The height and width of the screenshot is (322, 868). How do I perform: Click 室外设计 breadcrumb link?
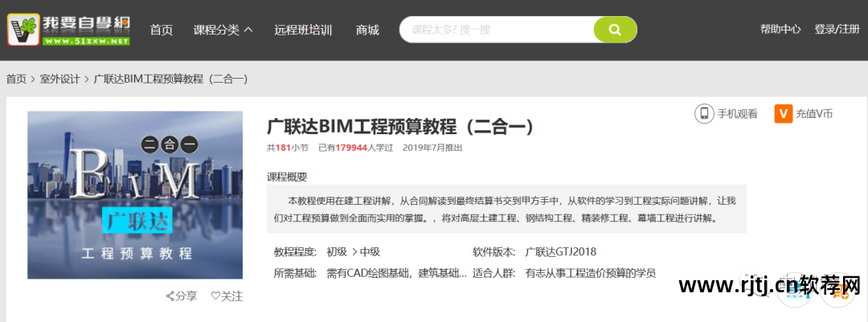pyautogui.click(x=59, y=79)
